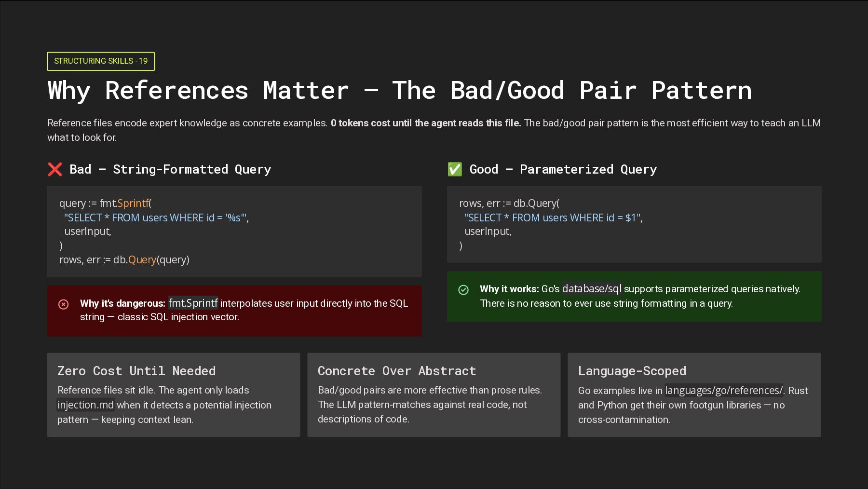
Task: Click the circled check icon in green box
Action: [x=463, y=290]
